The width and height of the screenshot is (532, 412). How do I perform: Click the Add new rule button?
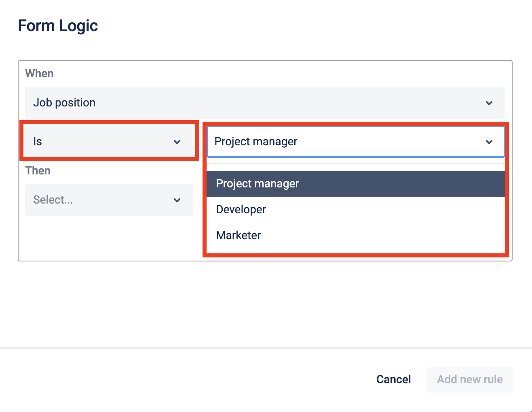(x=470, y=380)
